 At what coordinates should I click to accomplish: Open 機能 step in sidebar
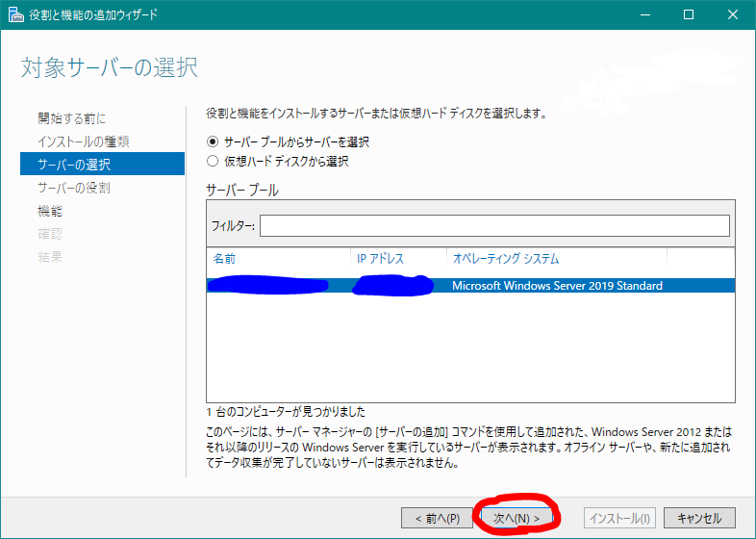click(50, 211)
